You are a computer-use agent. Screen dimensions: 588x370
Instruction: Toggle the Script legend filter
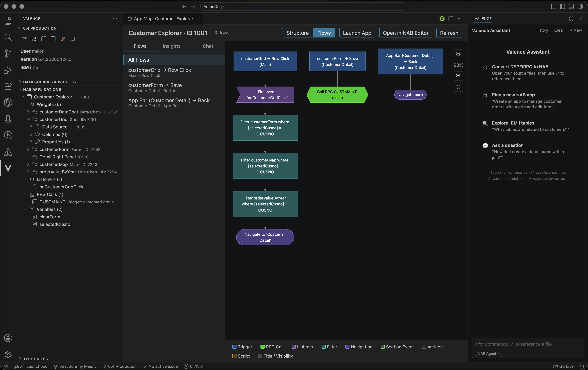(241, 356)
